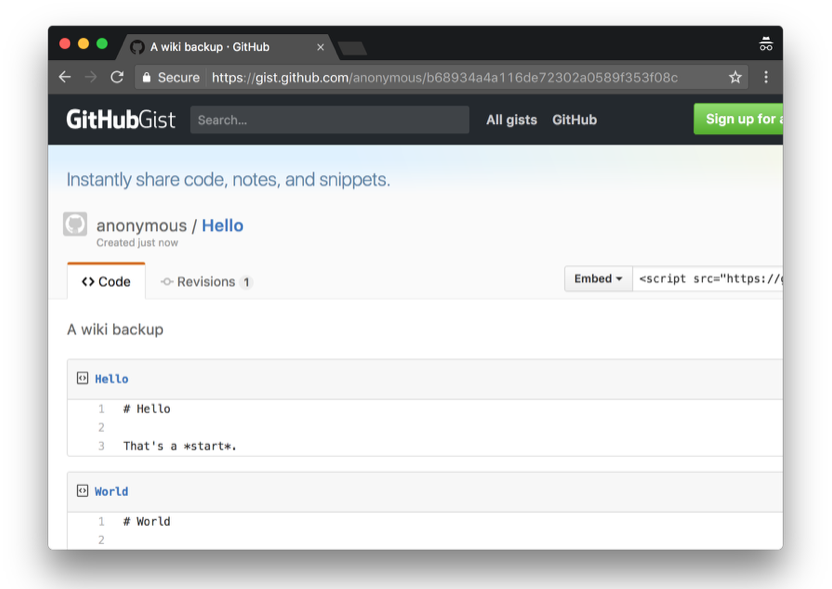Click the incognito mode icon
The height and width of the screenshot is (589, 832).
tap(766, 44)
